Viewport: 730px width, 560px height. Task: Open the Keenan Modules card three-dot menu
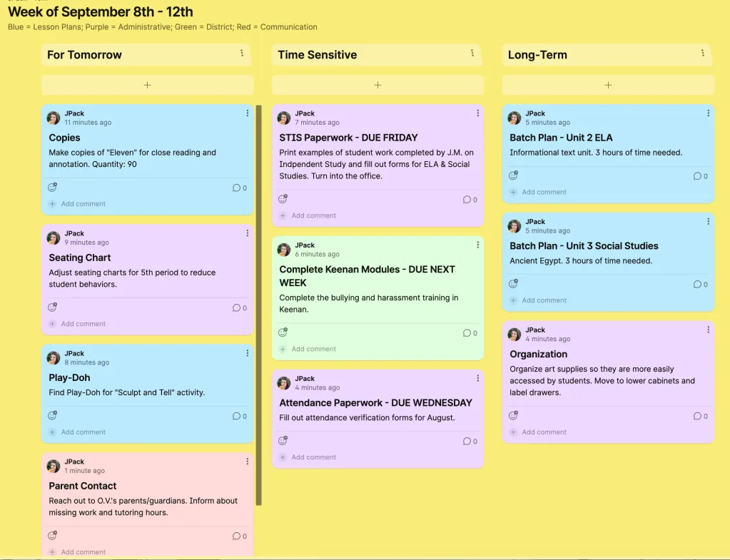point(477,245)
